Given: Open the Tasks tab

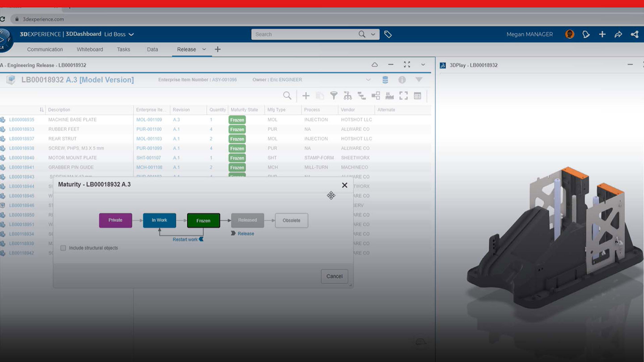Looking at the screenshot, I should click(x=123, y=50).
